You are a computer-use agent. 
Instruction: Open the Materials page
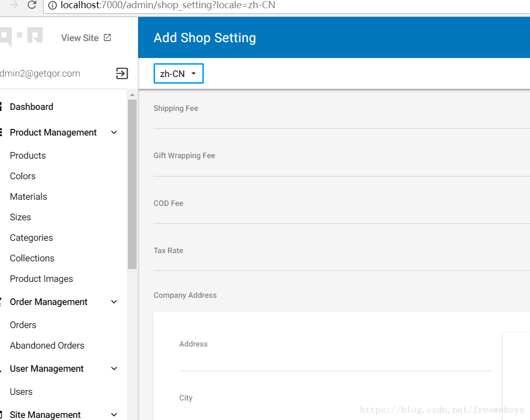coord(28,197)
